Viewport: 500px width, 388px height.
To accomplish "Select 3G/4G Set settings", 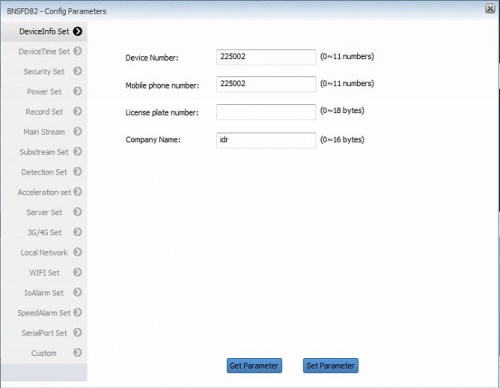I will point(44,232).
